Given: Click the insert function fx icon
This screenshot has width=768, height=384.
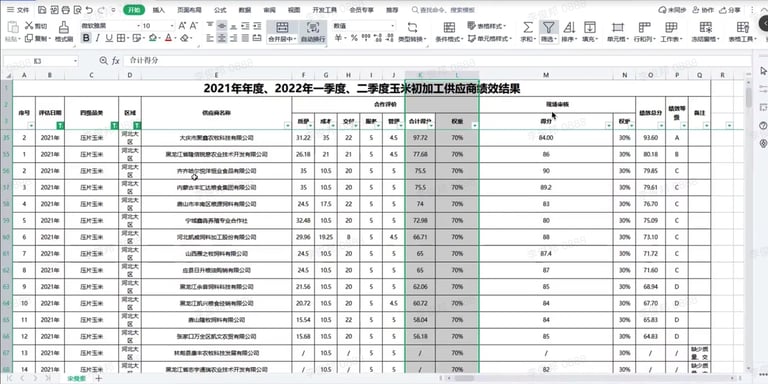Looking at the screenshot, I should [x=116, y=61].
